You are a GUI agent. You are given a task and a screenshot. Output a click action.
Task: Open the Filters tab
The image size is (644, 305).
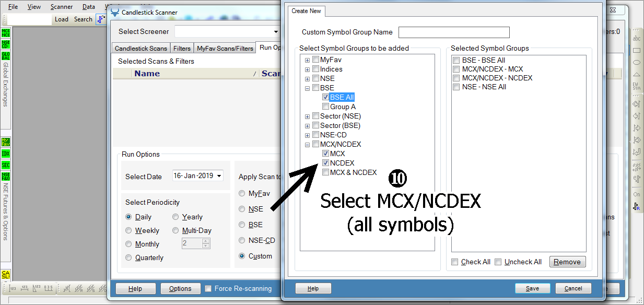(182, 48)
